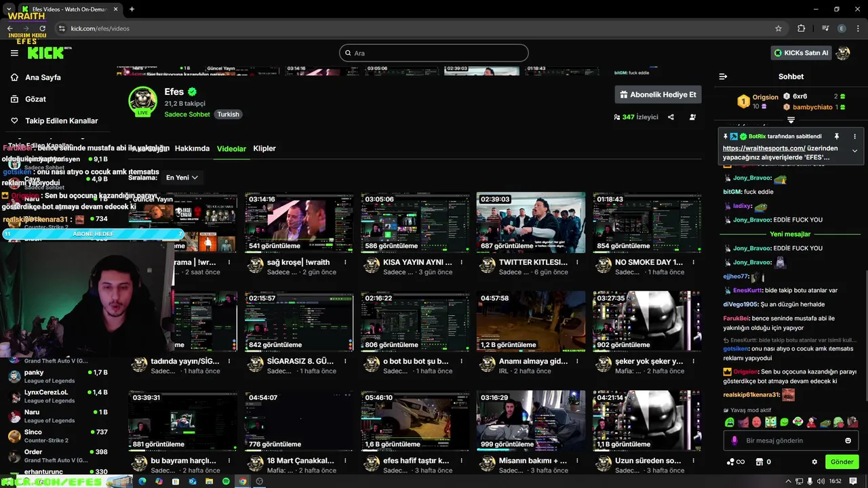This screenshot has width=868, height=488.
Task: Open the hamburger sidebar menu
Action: pos(14,53)
